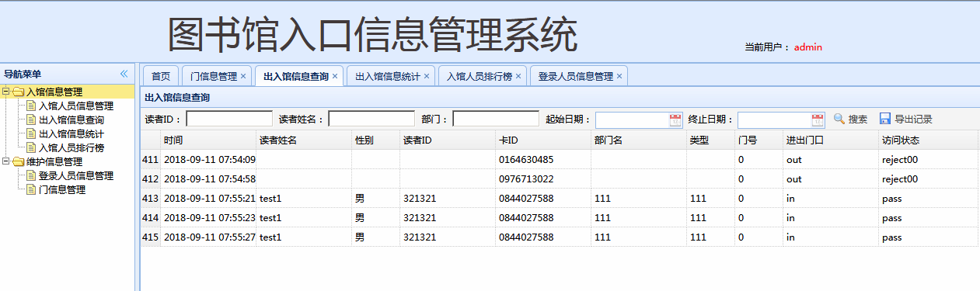
Task: Sort by 门号 column header
Action: [x=759, y=140]
